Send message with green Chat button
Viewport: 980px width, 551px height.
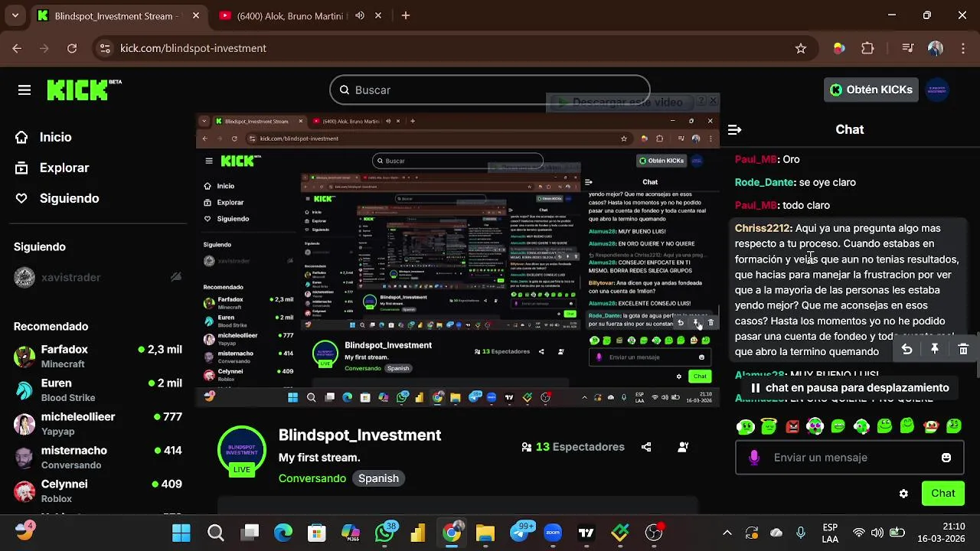[942, 494]
